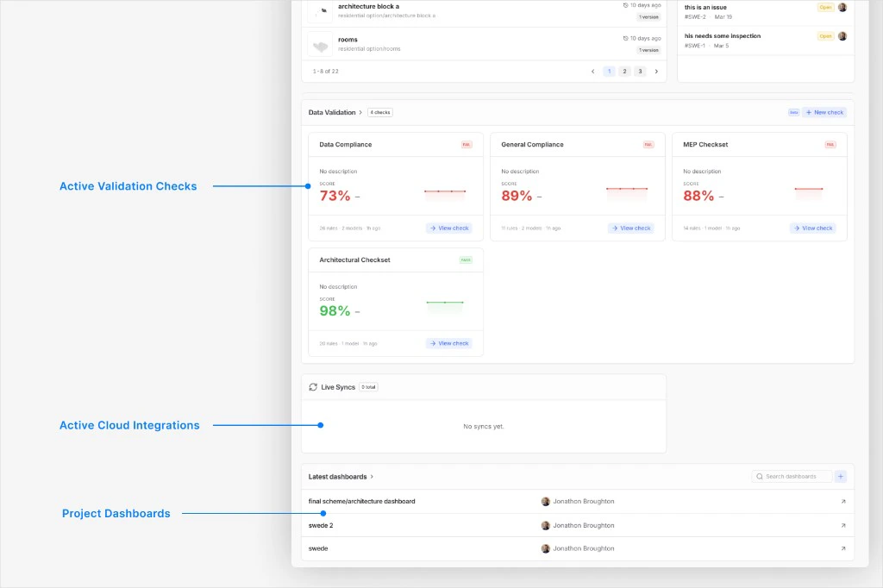The image size is (883, 588).
Task: Click Jonathon Broughton avatar on swede 2 row
Action: (x=545, y=526)
